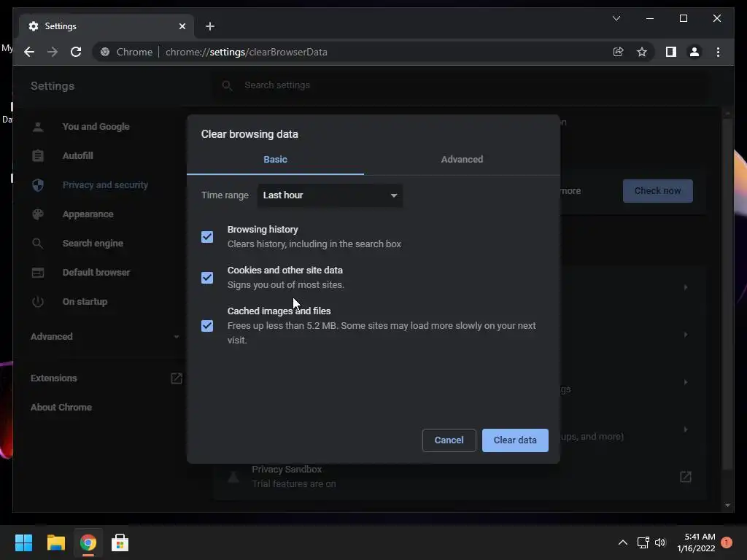This screenshot has width=747, height=560.
Task: Click the Cancel button
Action: pyautogui.click(x=449, y=440)
